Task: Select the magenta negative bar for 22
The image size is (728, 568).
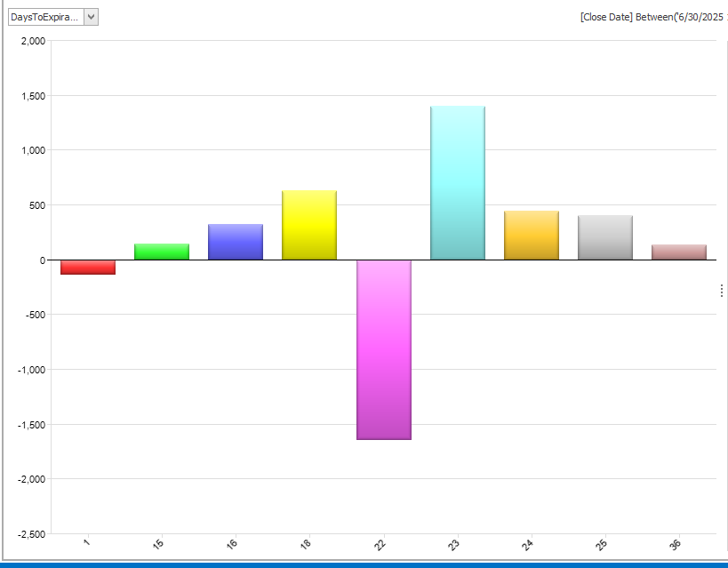Action: click(383, 349)
